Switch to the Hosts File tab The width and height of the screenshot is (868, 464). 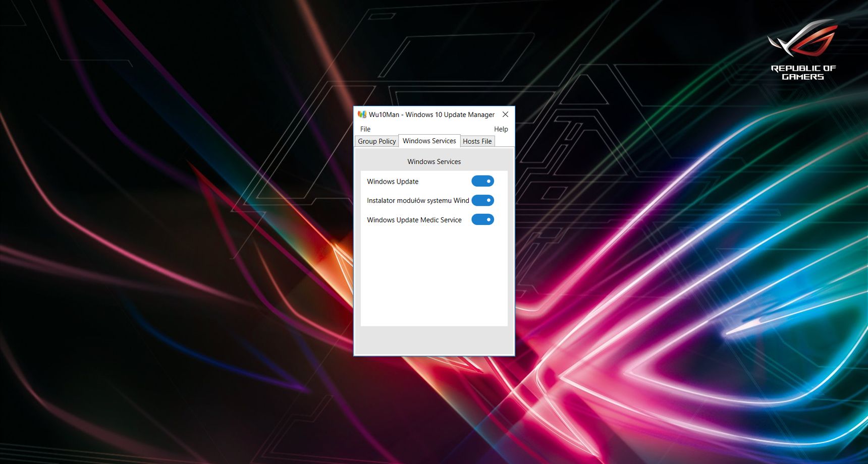pyautogui.click(x=477, y=141)
